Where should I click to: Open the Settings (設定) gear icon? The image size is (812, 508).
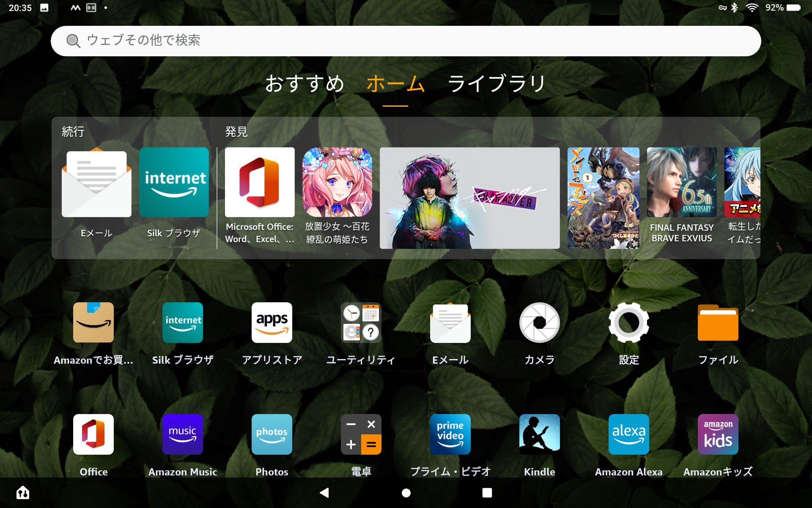tap(628, 323)
